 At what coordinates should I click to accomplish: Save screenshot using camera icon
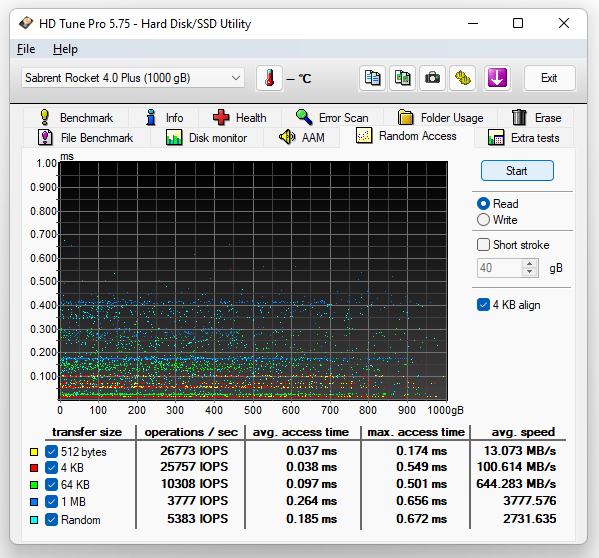(432, 78)
